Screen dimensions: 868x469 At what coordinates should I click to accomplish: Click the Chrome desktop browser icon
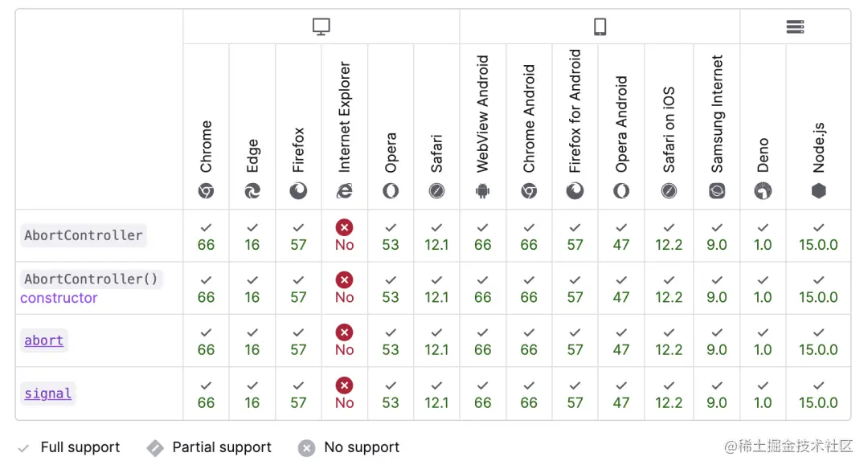pos(207,191)
